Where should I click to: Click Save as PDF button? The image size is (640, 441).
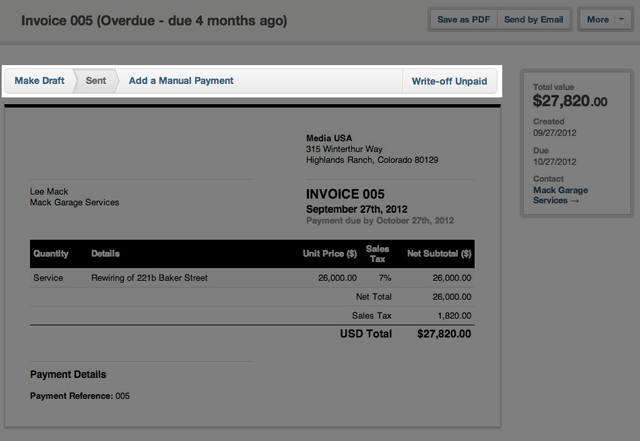pyautogui.click(x=465, y=19)
